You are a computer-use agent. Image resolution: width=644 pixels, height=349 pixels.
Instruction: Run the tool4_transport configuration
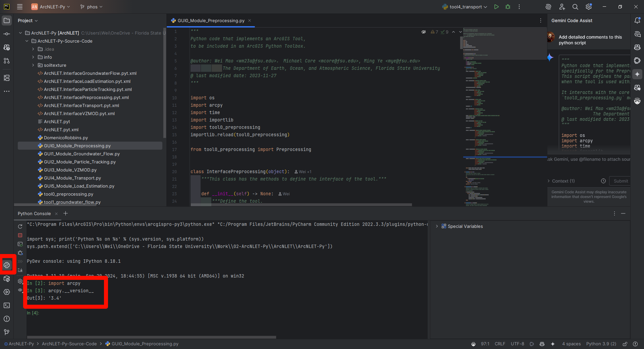click(x=496, y=7)
